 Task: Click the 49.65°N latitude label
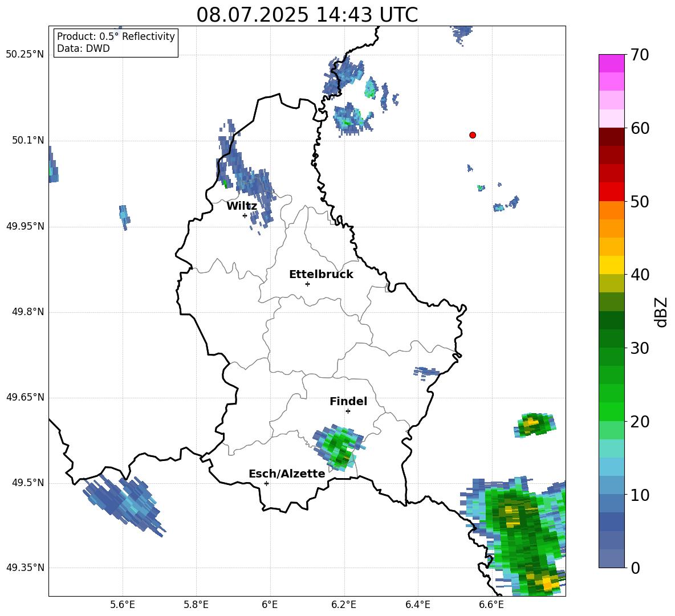tap(25, 397)
